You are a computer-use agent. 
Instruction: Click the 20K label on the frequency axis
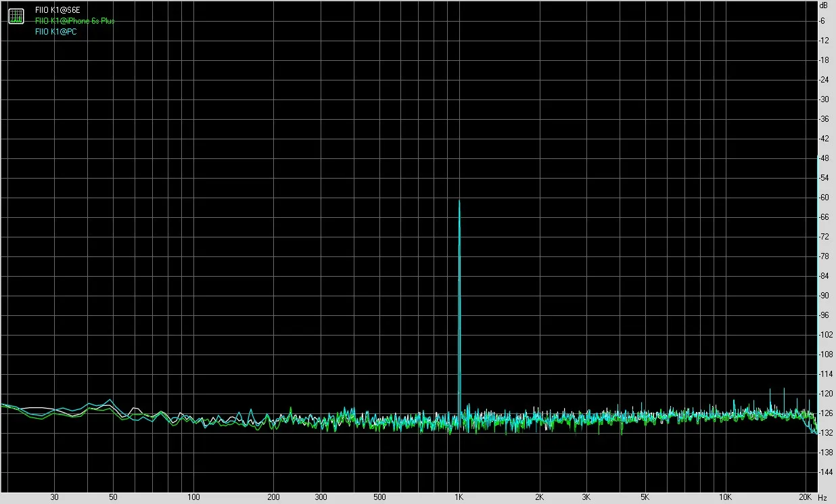coord(805,497)
